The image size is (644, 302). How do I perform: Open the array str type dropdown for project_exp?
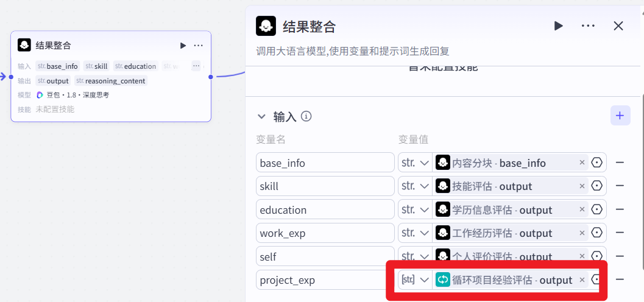pyautogui.click(x=416, y=280)
